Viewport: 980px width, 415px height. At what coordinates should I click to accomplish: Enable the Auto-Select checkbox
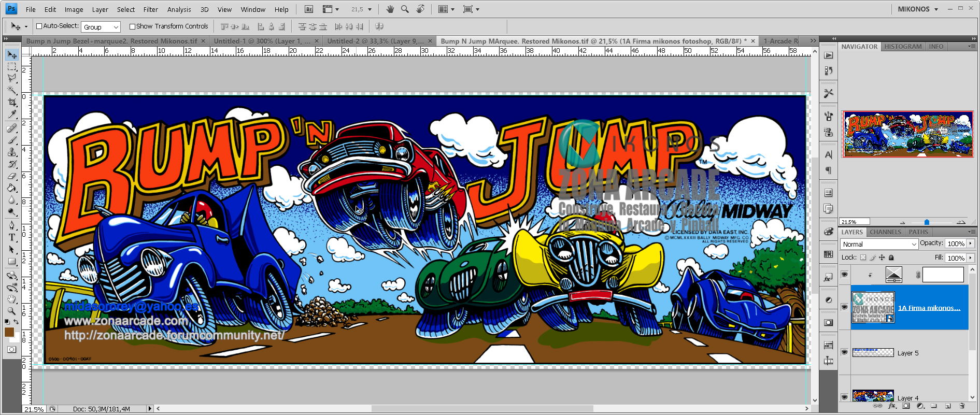coord(39,26)
